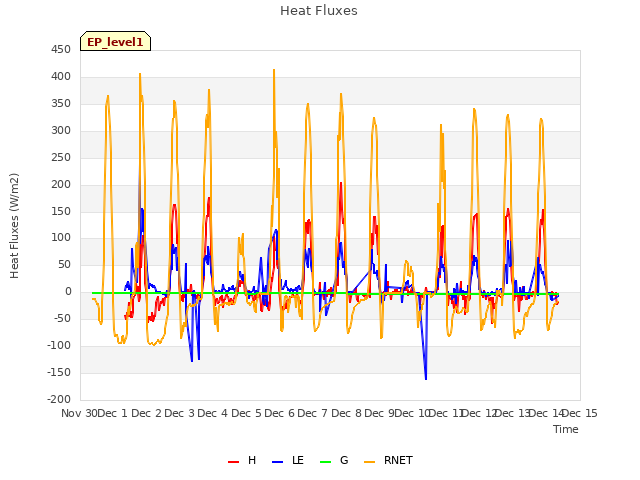The image size is (640, 480).
Task: Click the Nov 30 x-axis date label
Action: click(79, 413)
